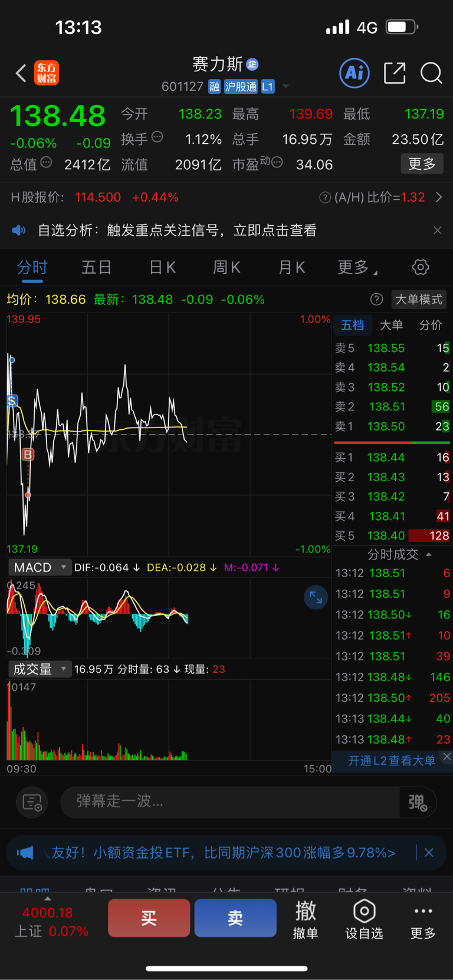Tap the red 买 buy button

point(149,918)
